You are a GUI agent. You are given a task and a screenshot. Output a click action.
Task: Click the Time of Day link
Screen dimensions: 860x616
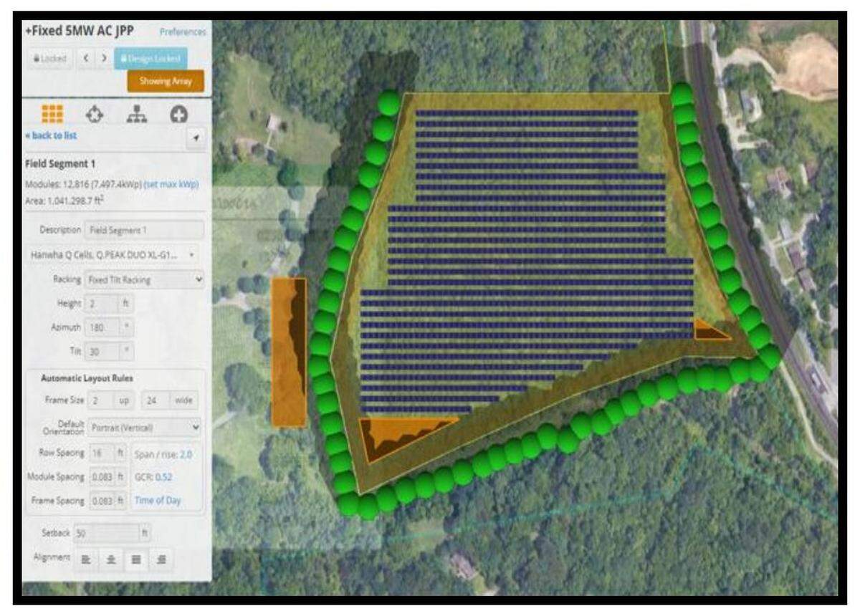tap(158, 501)
